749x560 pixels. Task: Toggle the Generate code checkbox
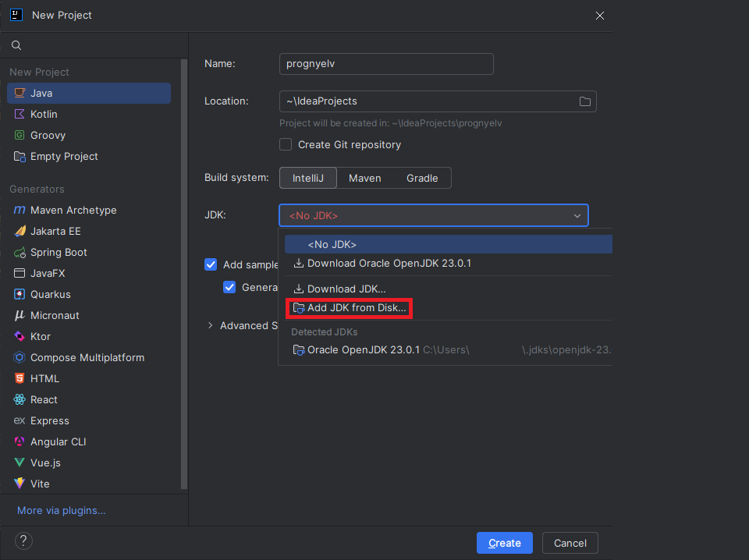229,287
